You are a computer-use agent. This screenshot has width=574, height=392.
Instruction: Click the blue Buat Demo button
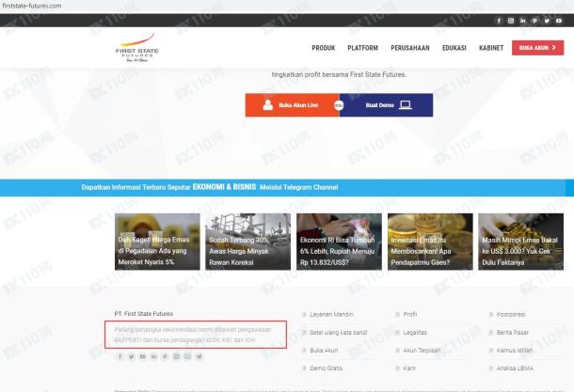coord(386,105)
